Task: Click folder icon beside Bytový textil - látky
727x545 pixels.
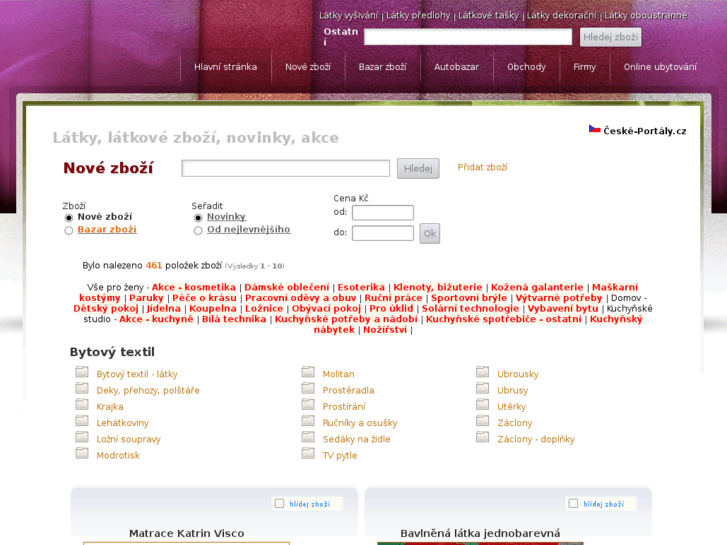Action: point(82,372)
